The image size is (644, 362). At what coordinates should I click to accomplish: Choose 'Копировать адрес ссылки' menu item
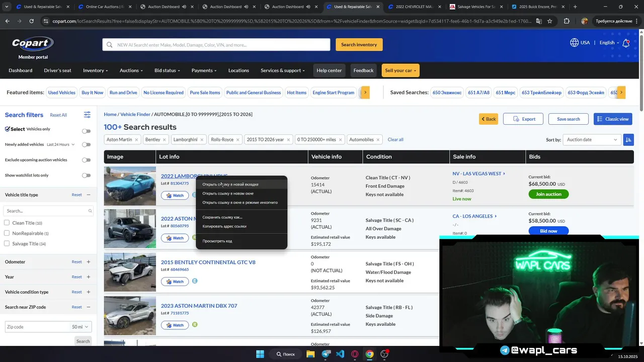coord(242,226)
